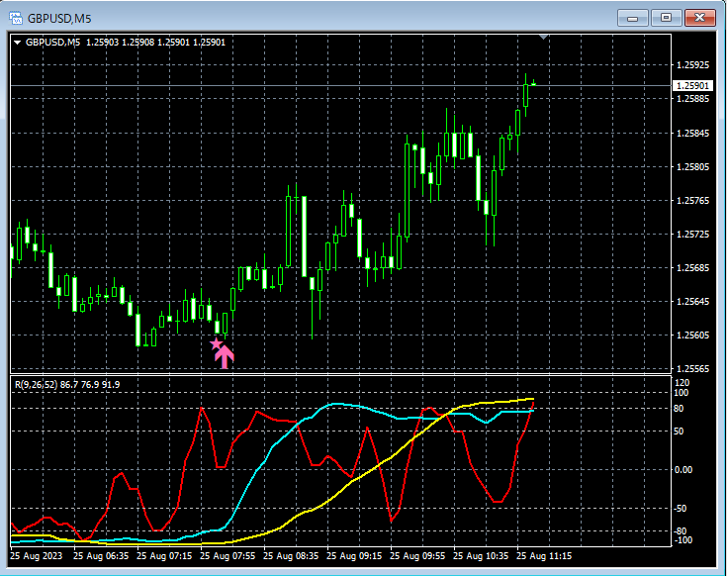Minimize the GBPUSD,M5 chart window
This screenshot has width=728, height=576.
632,18
